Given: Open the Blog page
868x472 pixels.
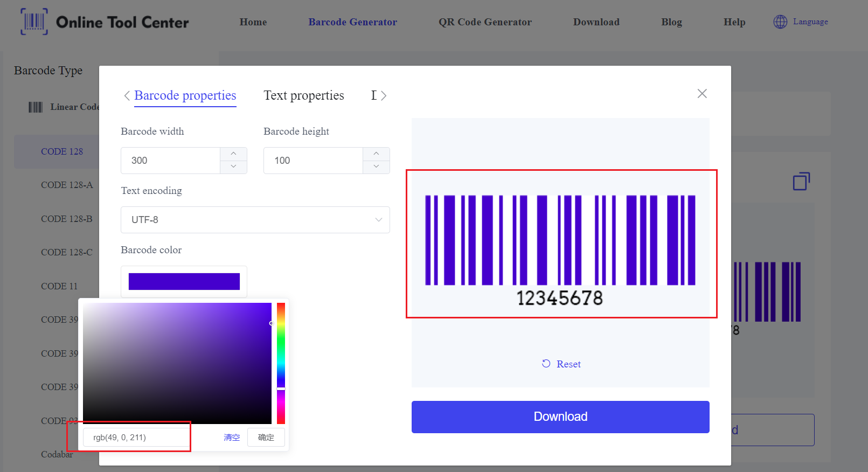Looking at the screenshot, I should coord(672,22).
